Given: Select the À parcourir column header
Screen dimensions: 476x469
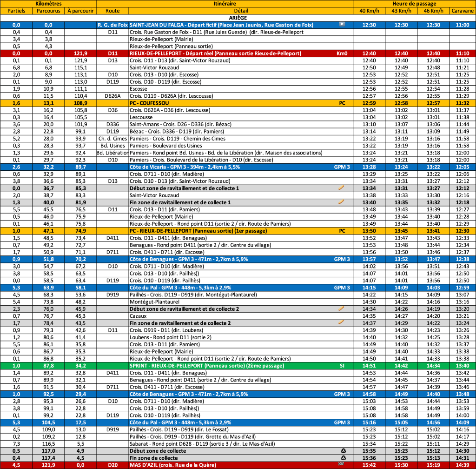Looking at the screenshot, I should tap(80, 11).
